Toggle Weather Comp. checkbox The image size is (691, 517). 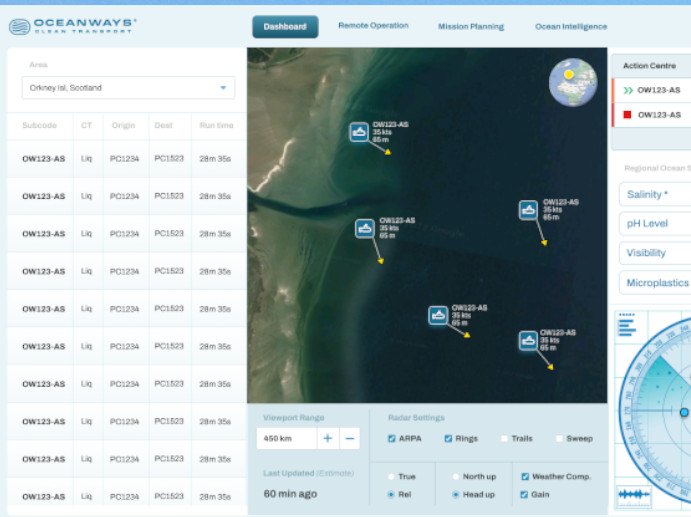tap(525, 476)
